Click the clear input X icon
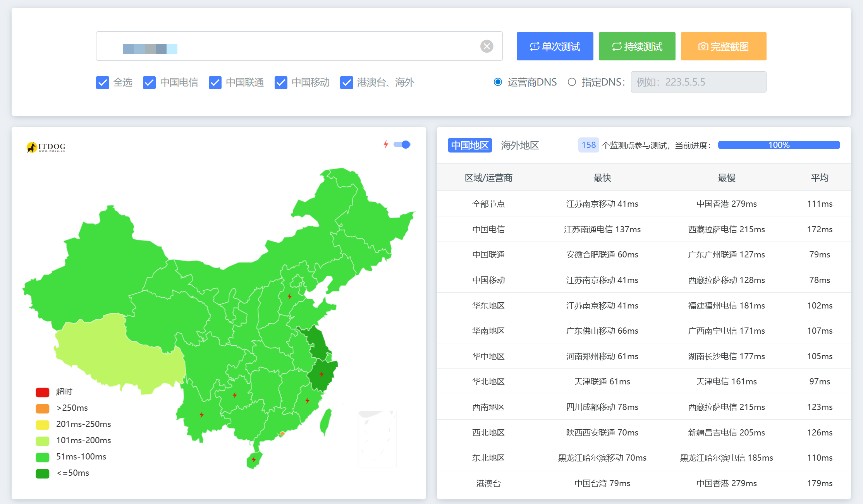Viewport: 863px width, 504px height. click(x=487, y=46)
